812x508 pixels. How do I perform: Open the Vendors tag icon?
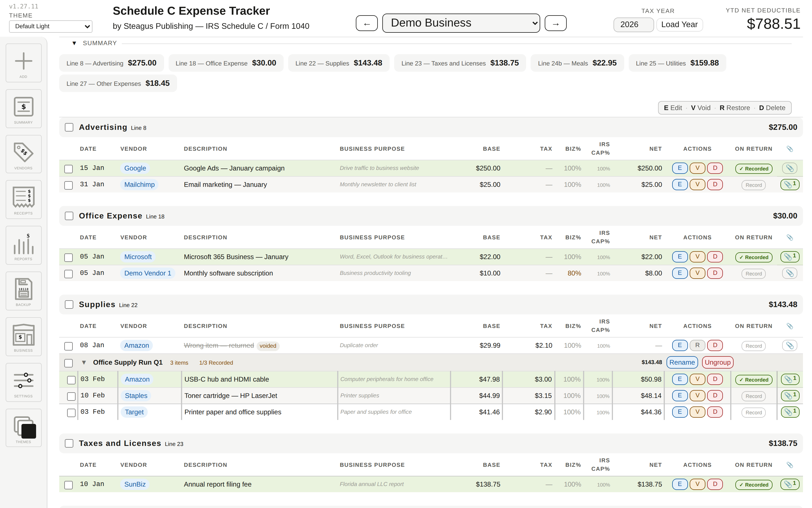click(23, 154)
